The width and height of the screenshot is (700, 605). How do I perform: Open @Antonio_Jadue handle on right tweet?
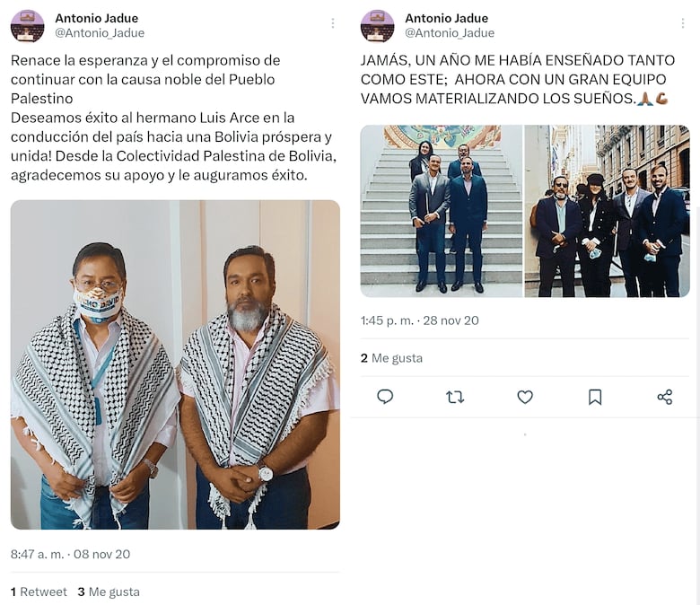450,33
